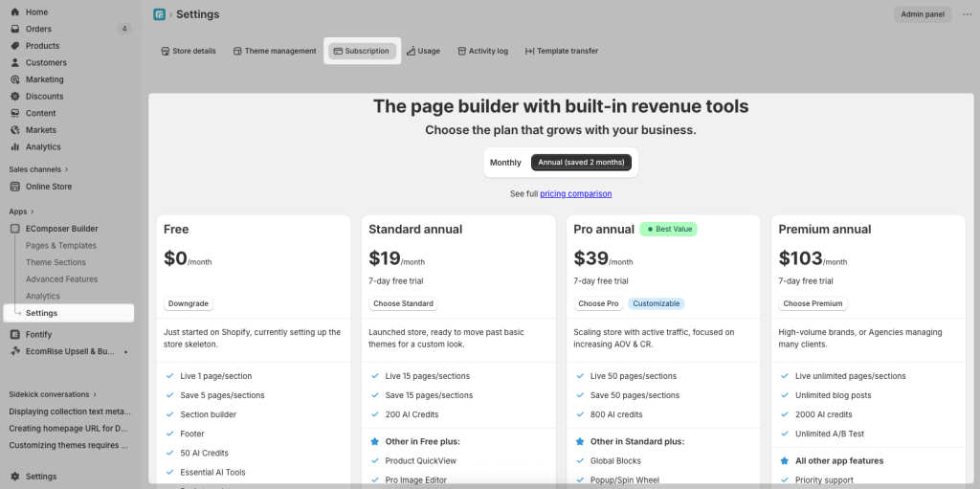The width and height of the screenshot is (980, 489).
Task: Switch to the Usage tab
Action: [x=423, y=52]
